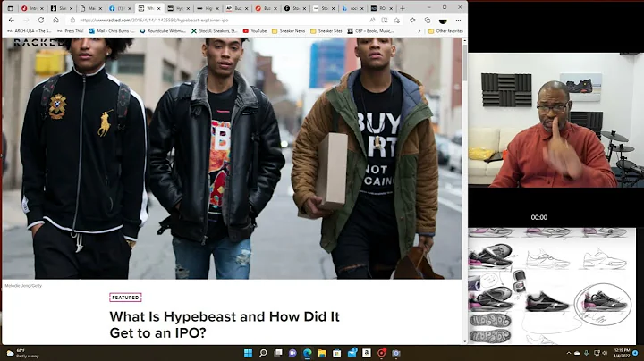644x361 pixels.
Task: Show hidden system tray icons
Action: (569, 353)
